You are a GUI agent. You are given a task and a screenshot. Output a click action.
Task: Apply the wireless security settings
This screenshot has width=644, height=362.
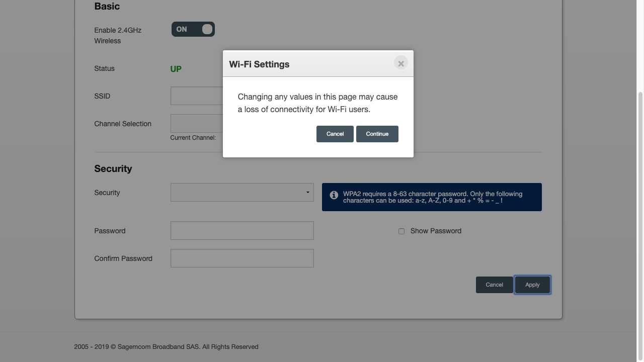tap(532, 285)
